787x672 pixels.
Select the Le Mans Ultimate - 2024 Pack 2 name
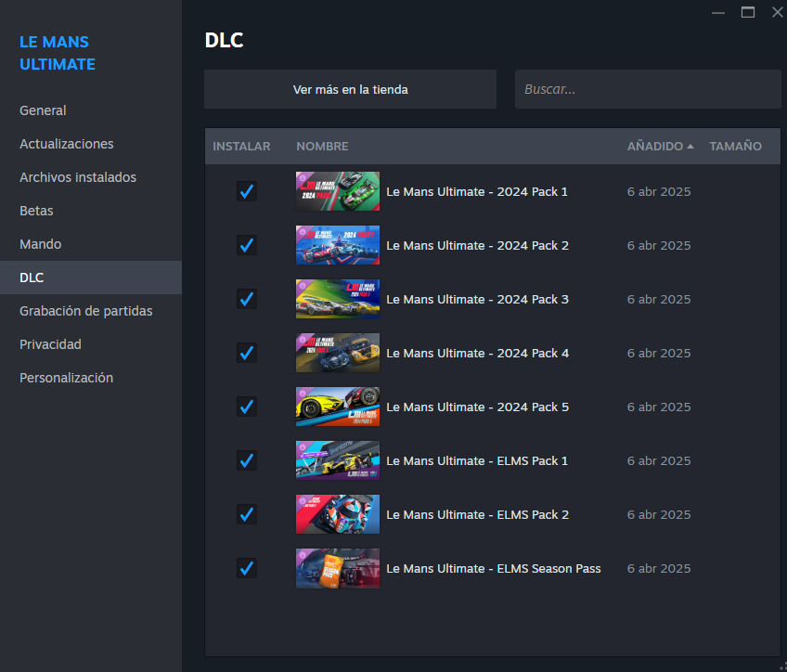pyautogui.click(x=477, y=245)
